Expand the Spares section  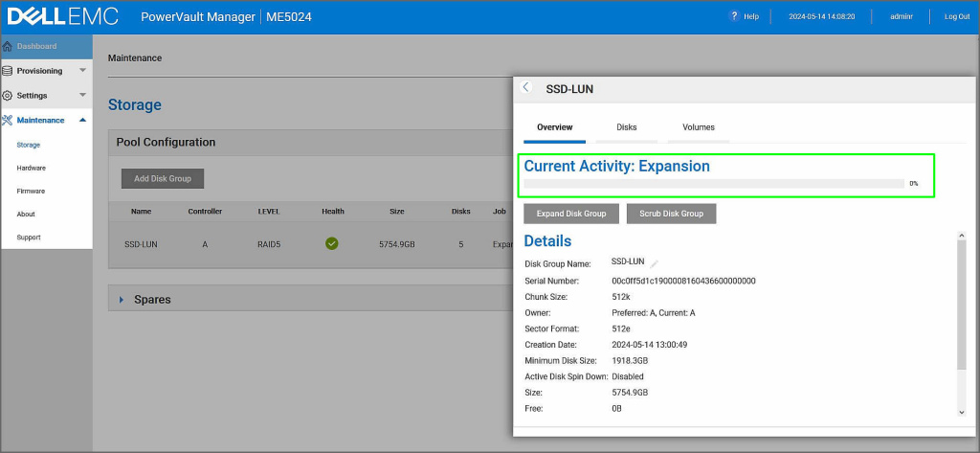122,300
